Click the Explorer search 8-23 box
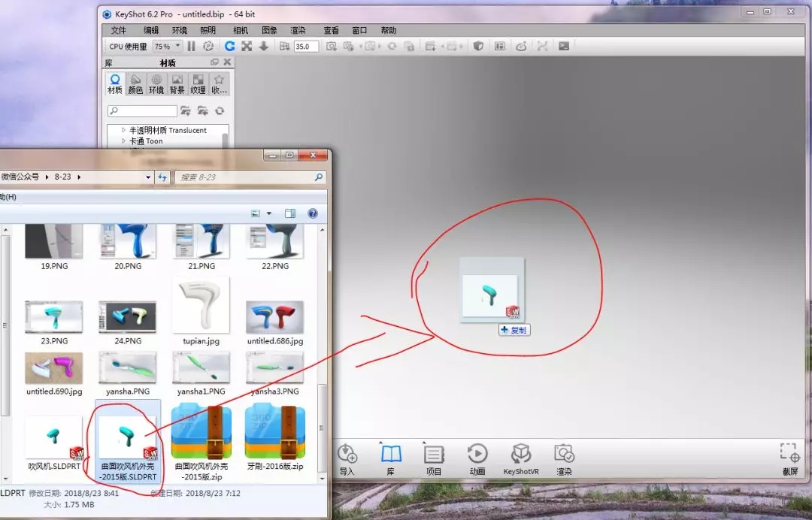This screenshot has height=520, width=812. pos(250,177)
